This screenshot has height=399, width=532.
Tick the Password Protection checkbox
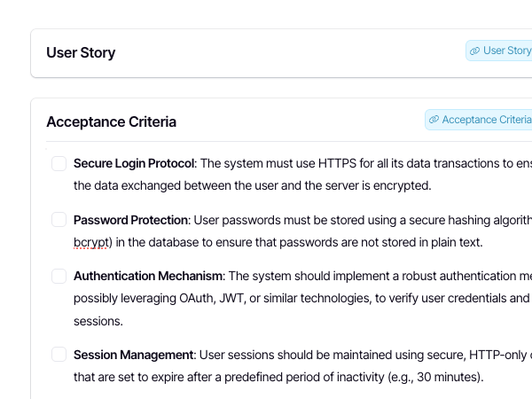pyautogui.click(x=59, y=220)
